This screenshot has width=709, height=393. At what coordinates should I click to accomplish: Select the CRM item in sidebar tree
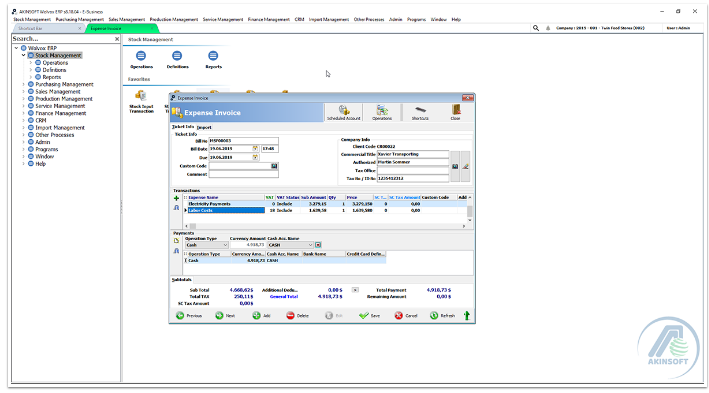(41, 120)
